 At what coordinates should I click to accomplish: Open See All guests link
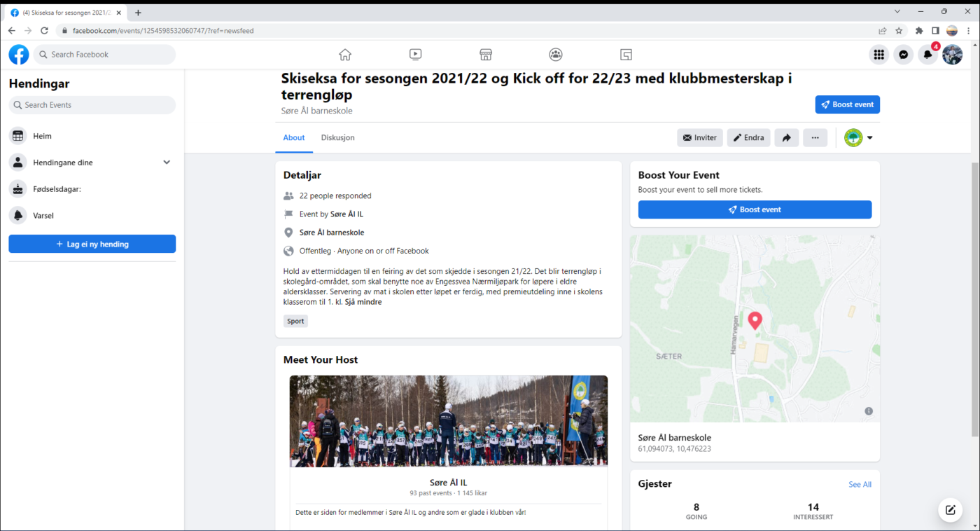(x=860, y=485)
